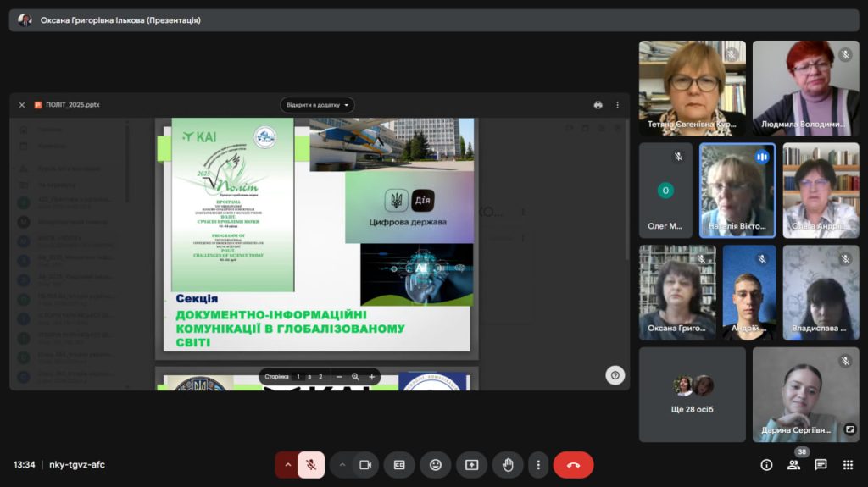
Task: Print the ПОЛІТ_2025.pptx presentation
Action: [598, 105]
